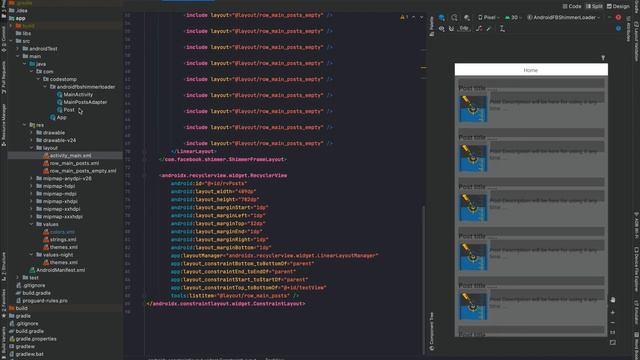Switch to Code view mode
The height and width of the screenshot is (360, 640).
pos(572,6)
